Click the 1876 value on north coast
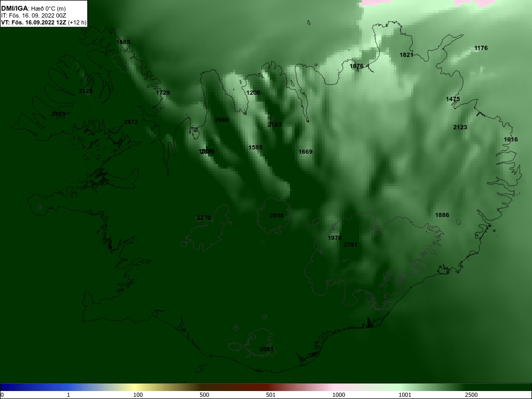This screenshot has height=399, width=532. tap(356, 66)
